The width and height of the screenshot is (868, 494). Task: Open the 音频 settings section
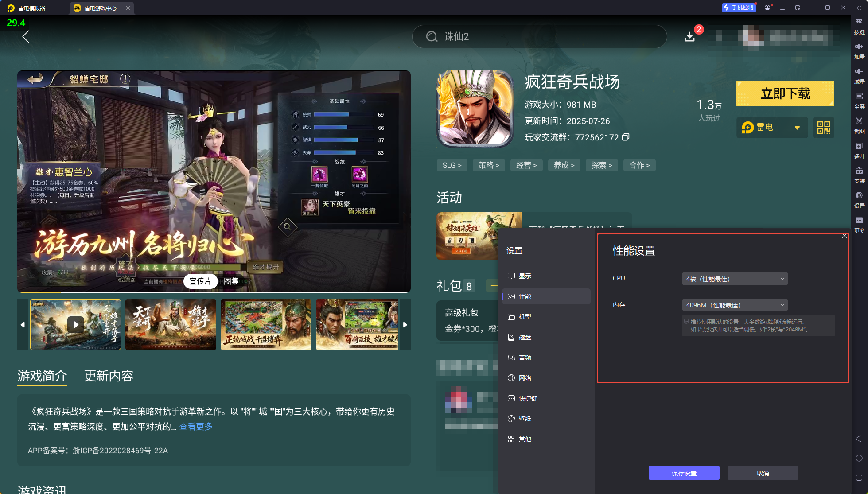(x=546, y=358)
